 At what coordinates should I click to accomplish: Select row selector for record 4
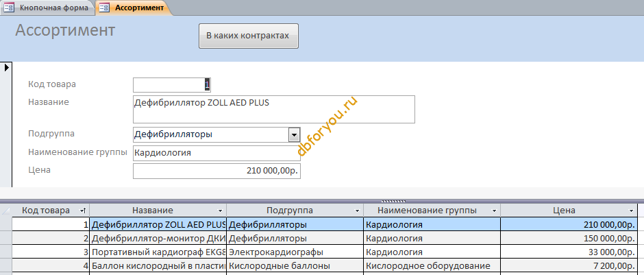point(5,265)
